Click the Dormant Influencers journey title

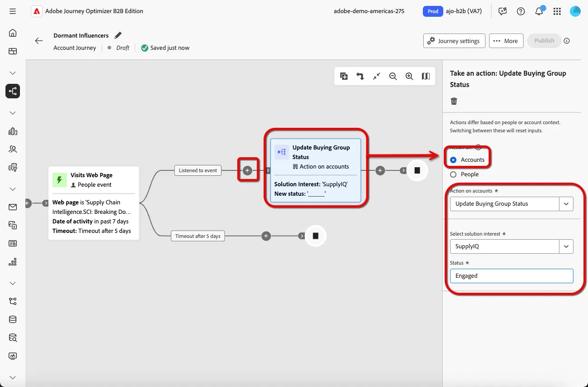(81, 35)
